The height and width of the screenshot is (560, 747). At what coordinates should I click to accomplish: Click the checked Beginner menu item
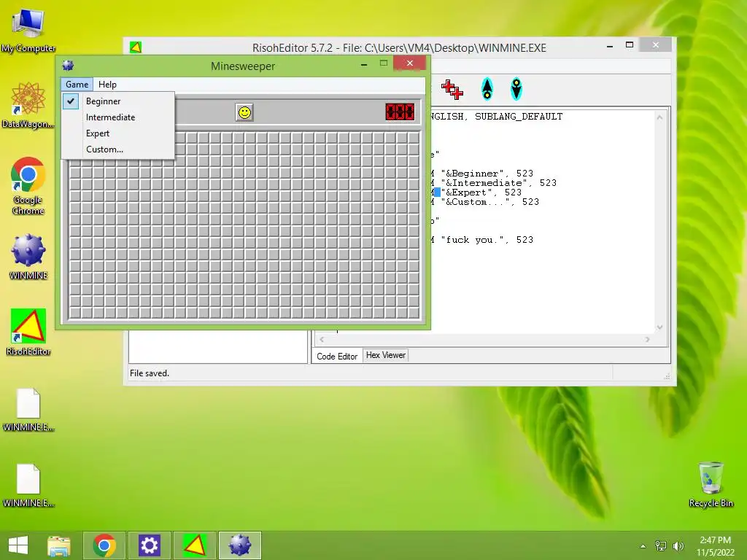click(x=117, y=101)
